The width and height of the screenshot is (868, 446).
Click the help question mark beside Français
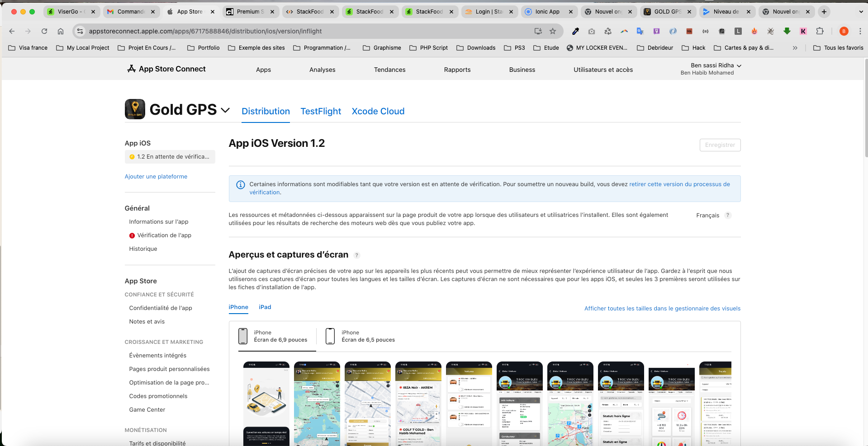[x=727, y=216]
